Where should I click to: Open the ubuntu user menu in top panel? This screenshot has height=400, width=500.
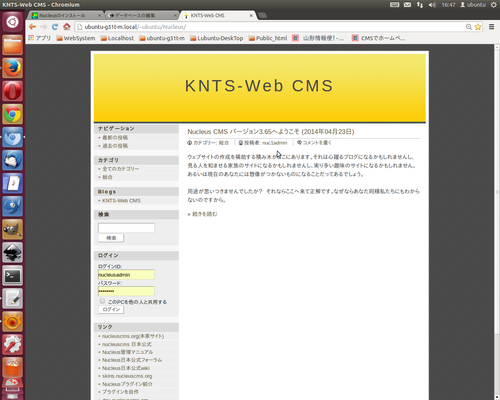tap(473, 5)
